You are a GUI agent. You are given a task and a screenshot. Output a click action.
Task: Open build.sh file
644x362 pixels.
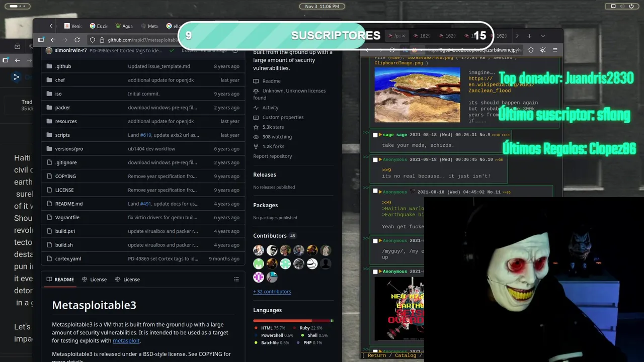tap(64, 245)
